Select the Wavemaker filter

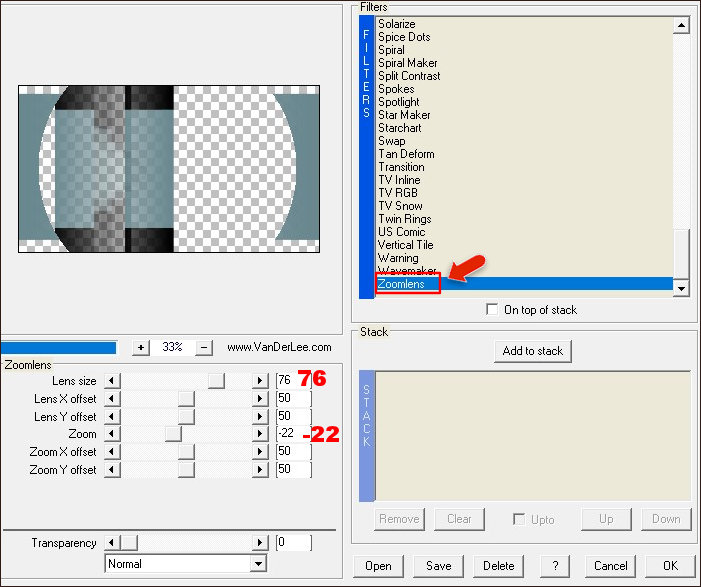pyautogui.click(x=407, y=271)
